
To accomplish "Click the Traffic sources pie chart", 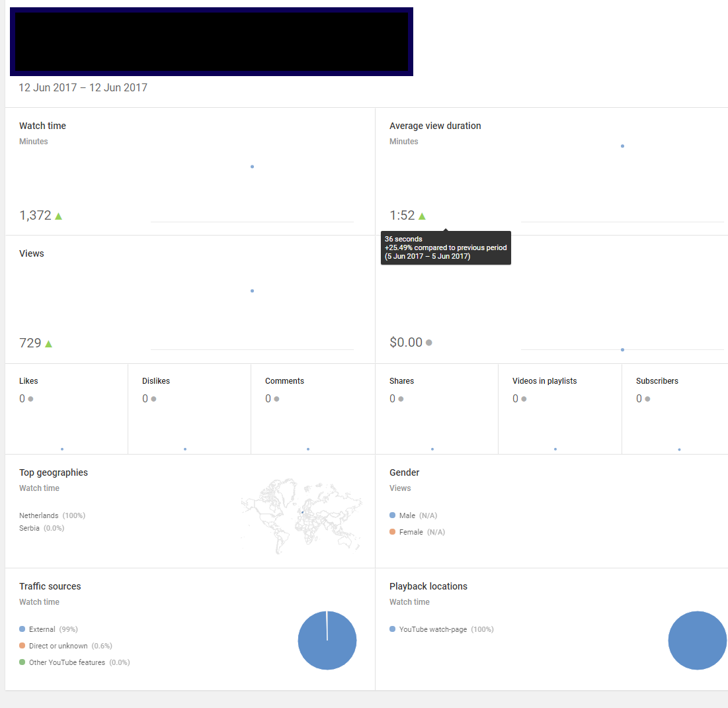I will pos(327,641).
